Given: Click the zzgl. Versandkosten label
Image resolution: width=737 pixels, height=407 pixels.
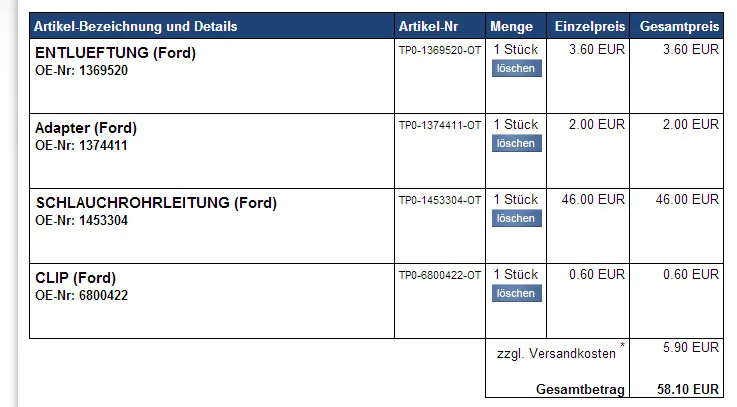Looking at the screenshot, I should pyautogui.click(x=556, y=355).
